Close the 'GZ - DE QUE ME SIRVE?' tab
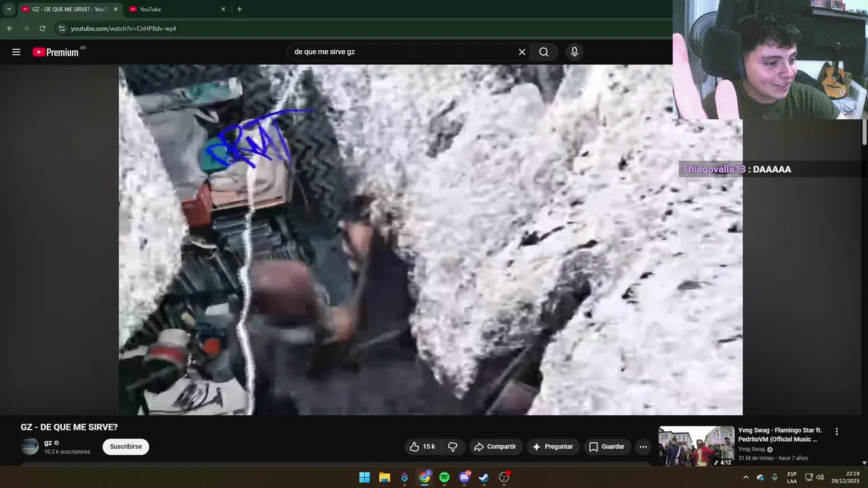Viewport: 868px width, 488px height. [115, 9]
